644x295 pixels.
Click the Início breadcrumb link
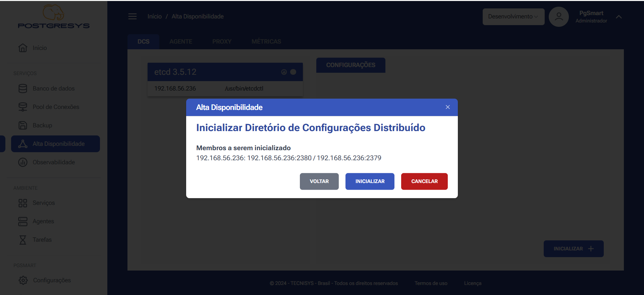pyautogui.click(x=155, y=16)
